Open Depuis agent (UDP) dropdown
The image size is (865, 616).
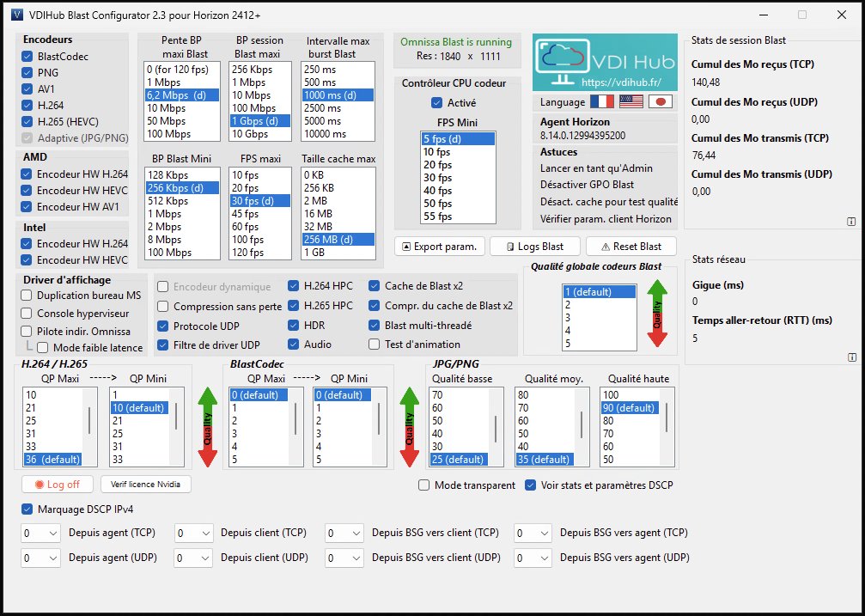(x=40, y=558)
